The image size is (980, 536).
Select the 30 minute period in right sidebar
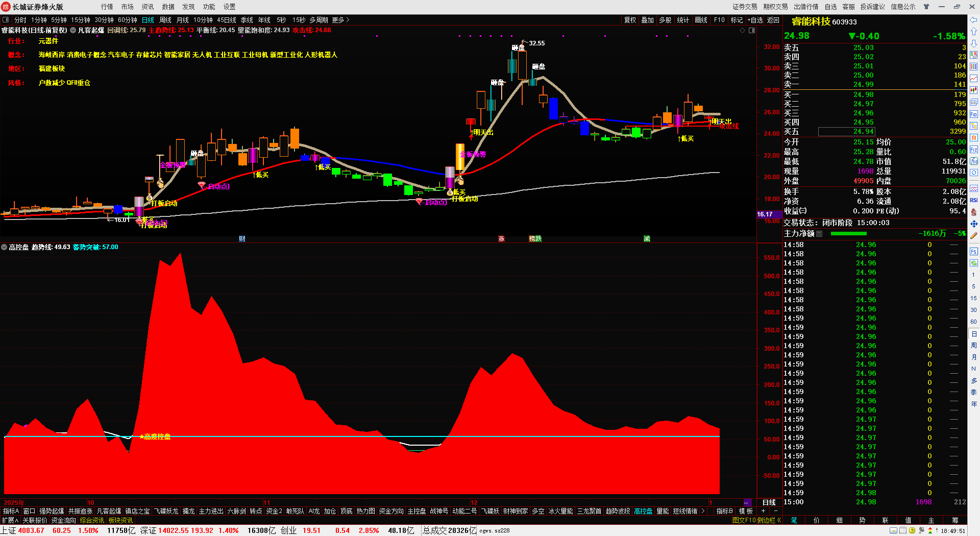[x=973, y=310]
